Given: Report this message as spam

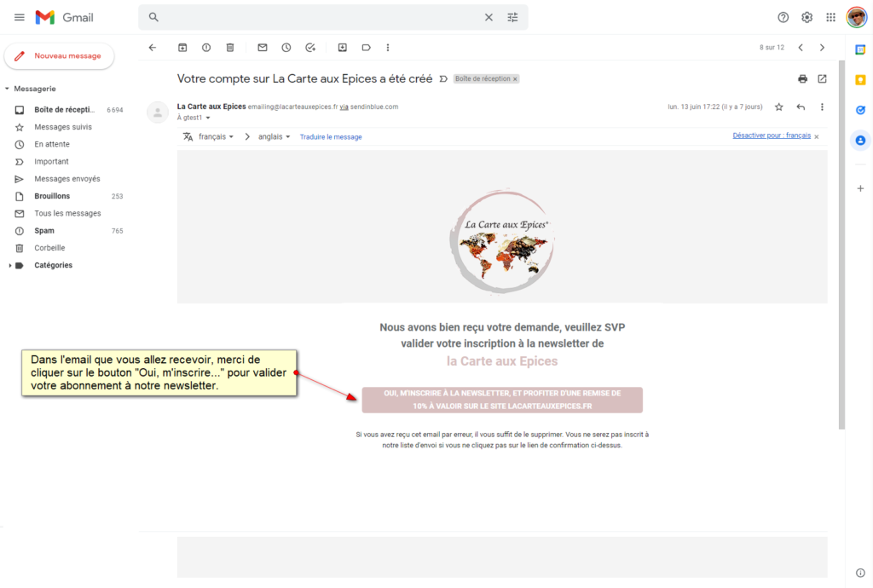Looking at the screenshot, I should tap(205, 48).
